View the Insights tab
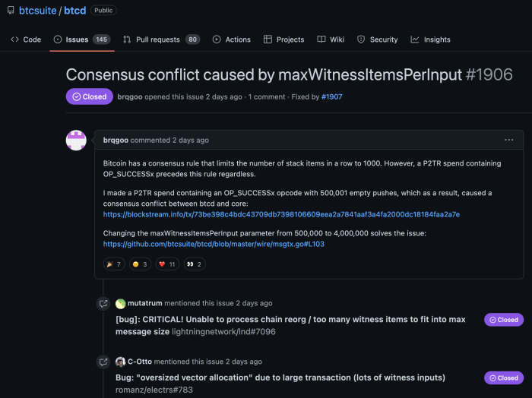Screen dimensions: 532x398 pyautogui.click(x=430, y=39)
